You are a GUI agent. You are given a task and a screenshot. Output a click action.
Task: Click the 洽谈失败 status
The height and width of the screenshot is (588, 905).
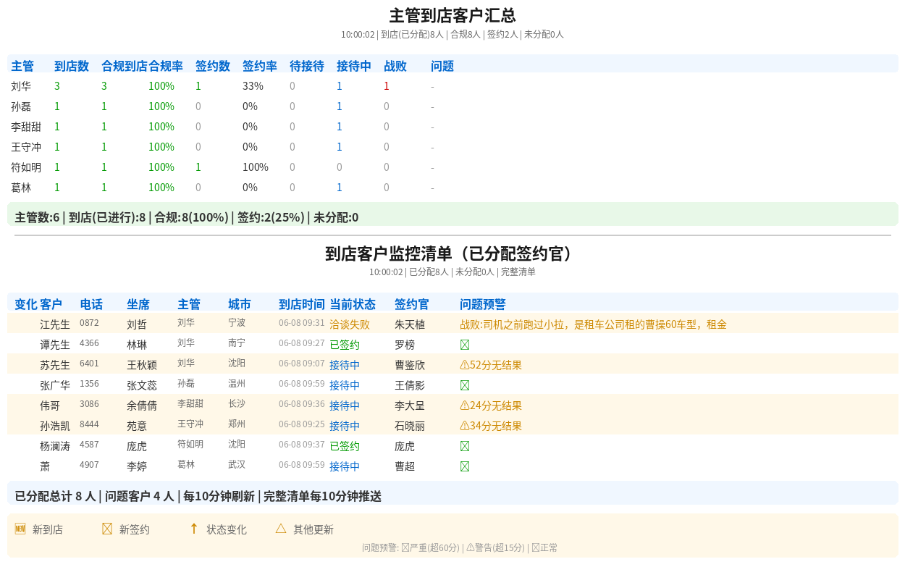[x=350, y=324]
